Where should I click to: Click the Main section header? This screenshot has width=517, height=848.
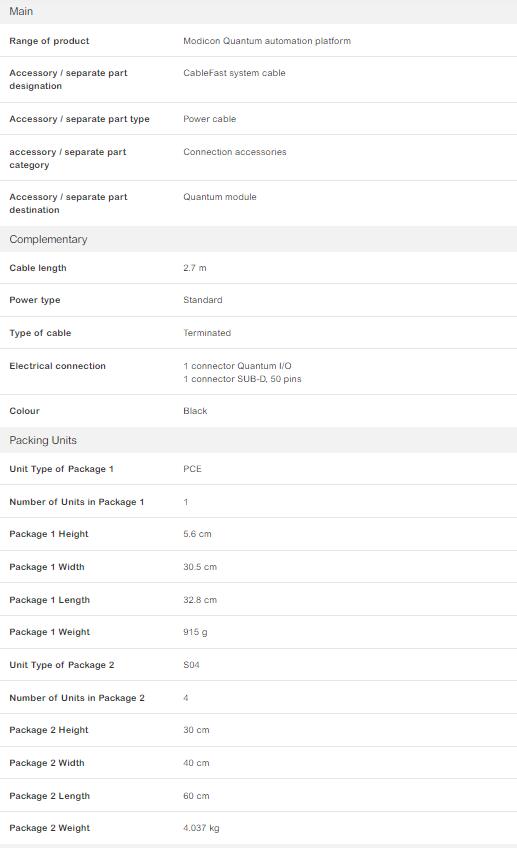tap(258, 11)
